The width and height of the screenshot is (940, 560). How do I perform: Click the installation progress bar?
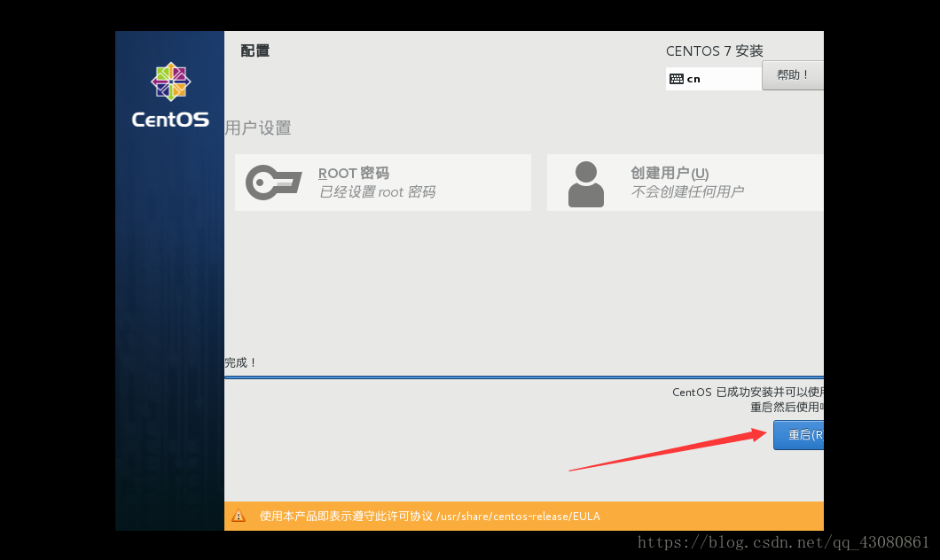(524, 377)
